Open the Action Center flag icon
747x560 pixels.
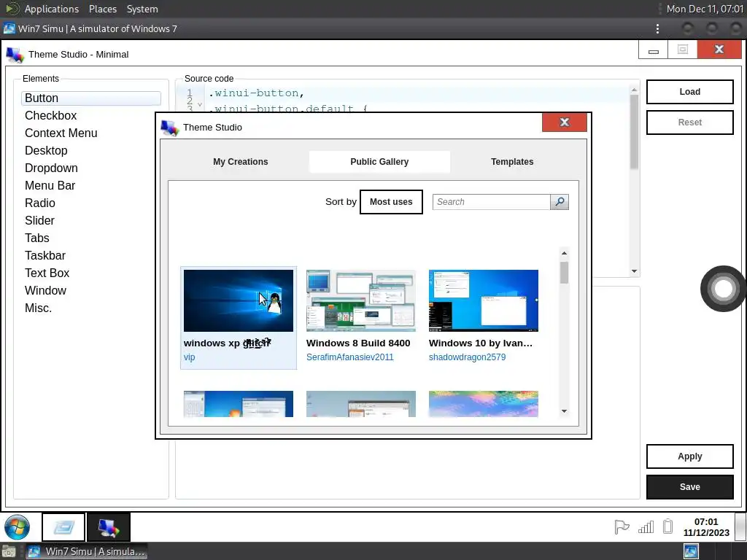622,526
